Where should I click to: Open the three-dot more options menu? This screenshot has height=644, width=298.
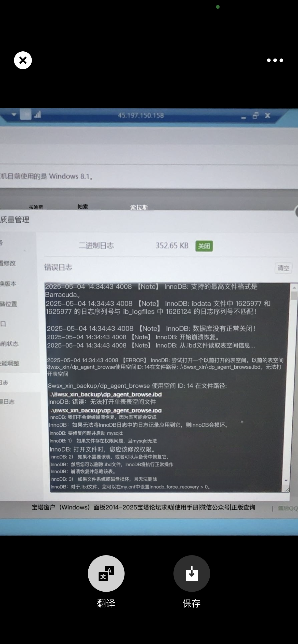pyautogui.click(x=275, y=60)
